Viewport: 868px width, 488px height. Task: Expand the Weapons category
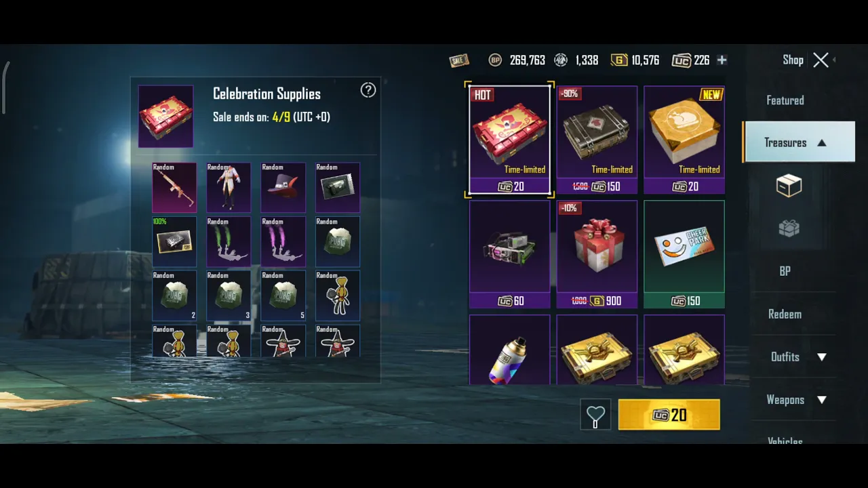799,400
